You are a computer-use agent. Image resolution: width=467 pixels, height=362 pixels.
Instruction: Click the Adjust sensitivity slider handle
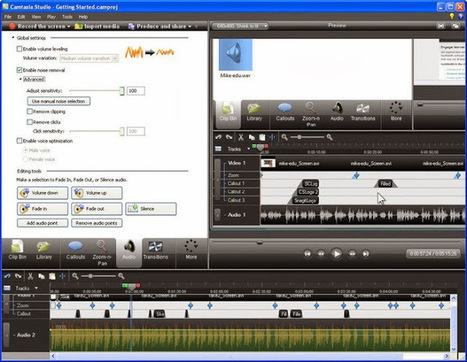[122, 91]
